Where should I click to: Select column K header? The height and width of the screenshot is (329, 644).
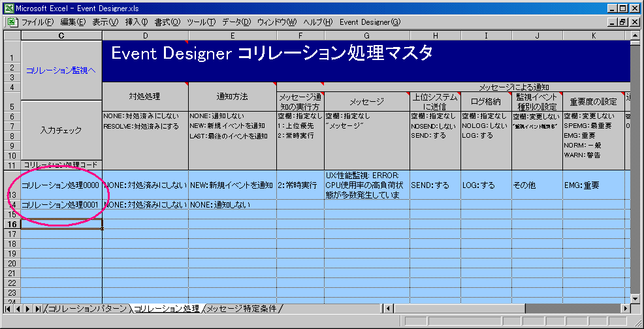594,36
